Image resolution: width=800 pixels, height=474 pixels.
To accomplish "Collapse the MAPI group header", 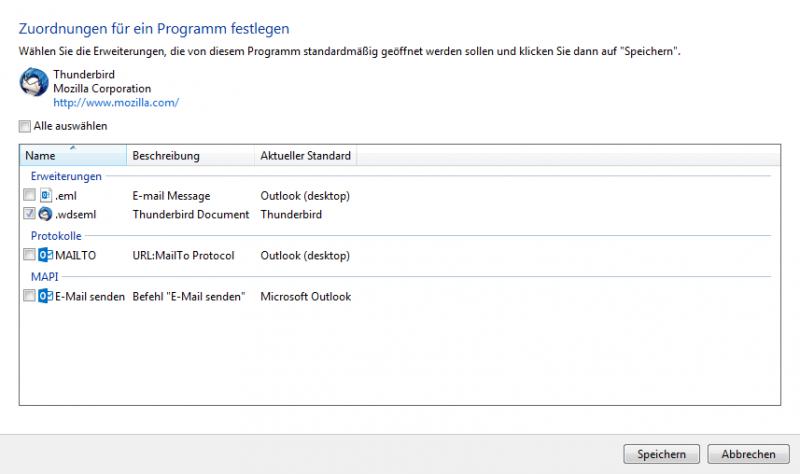I will click(44, 276).
